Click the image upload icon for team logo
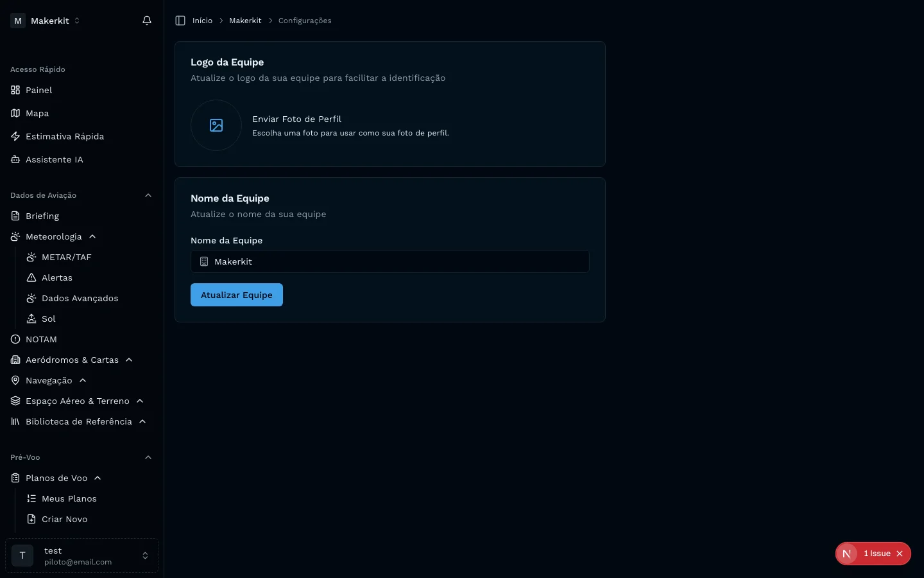This screenshot has width=924, height=578. (216, 125)
